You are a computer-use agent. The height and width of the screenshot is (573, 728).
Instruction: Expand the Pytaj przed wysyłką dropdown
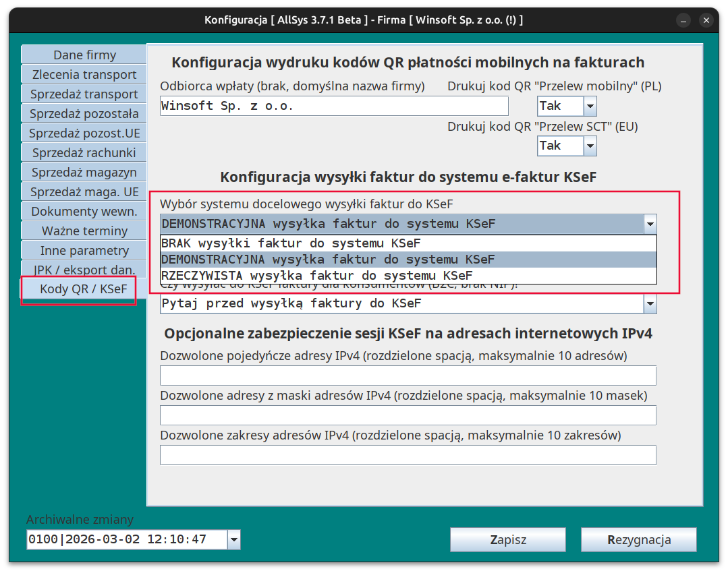click(650, 304)
